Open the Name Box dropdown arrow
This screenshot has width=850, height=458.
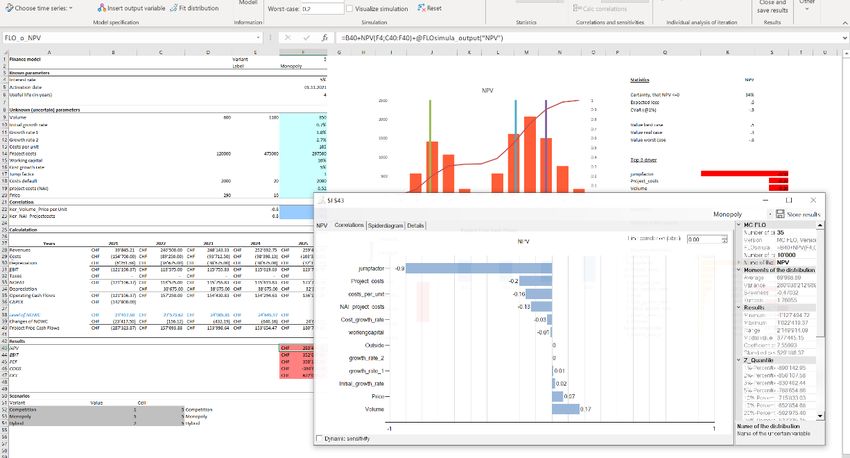click(x=258, y=38)
